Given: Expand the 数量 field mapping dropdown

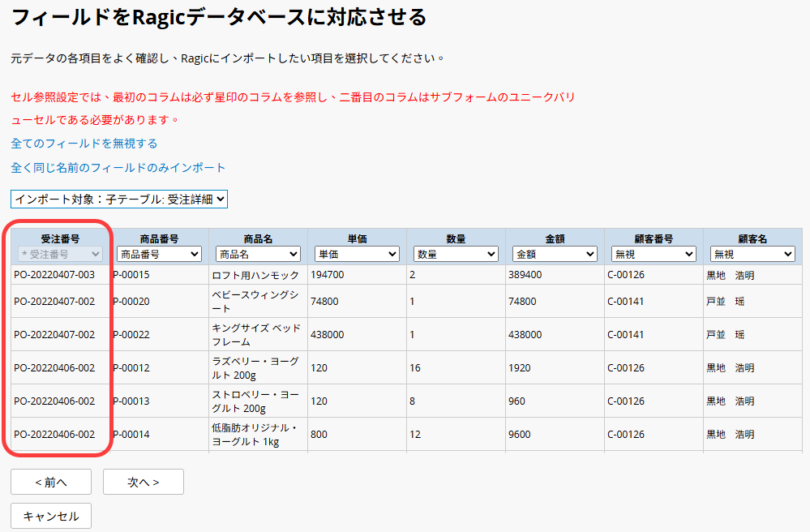Looking at the screenshot, I should pos(456,255).
